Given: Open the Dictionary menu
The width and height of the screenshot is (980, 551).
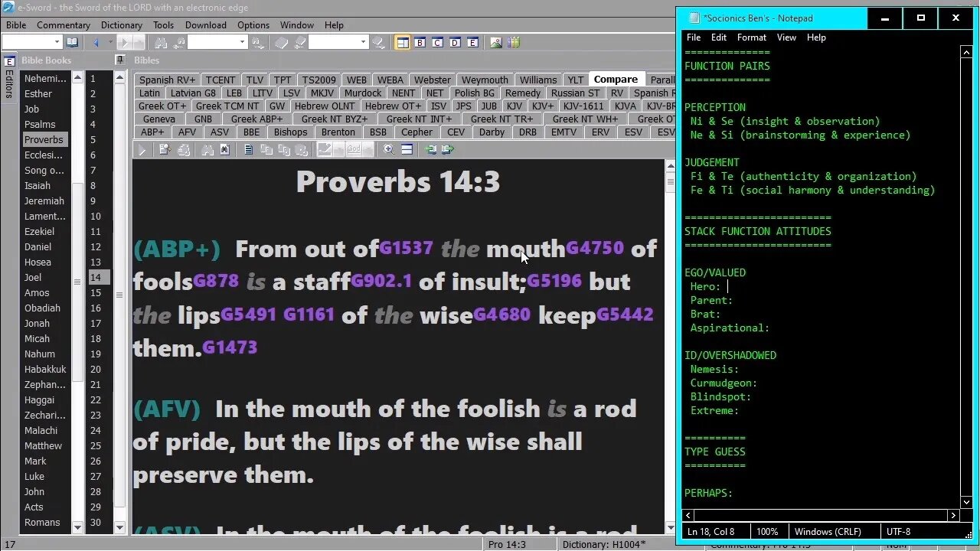Looking at the screenshot, I should coord(122,25).
